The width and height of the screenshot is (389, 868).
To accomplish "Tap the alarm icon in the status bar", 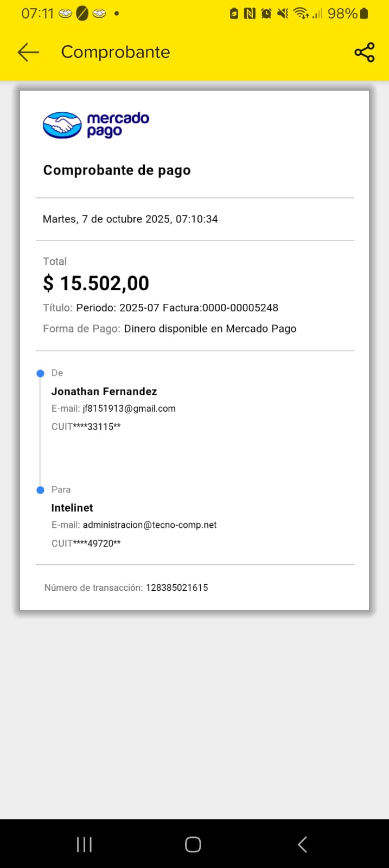I will (x=266, y=14).
